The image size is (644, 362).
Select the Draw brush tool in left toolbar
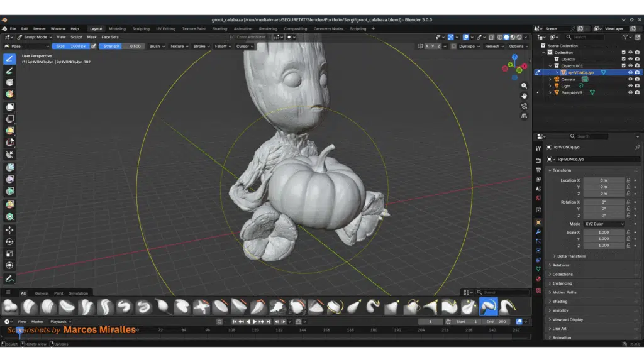pyautogui.click(x=9, y=59)
